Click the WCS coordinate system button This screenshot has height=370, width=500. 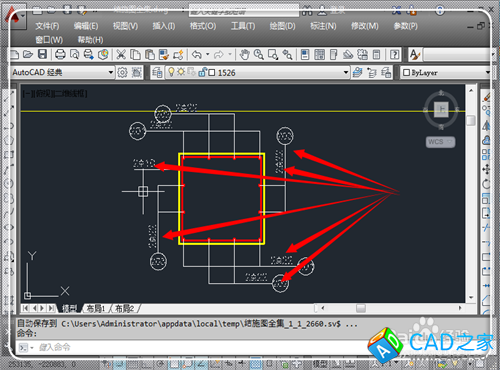440,142
